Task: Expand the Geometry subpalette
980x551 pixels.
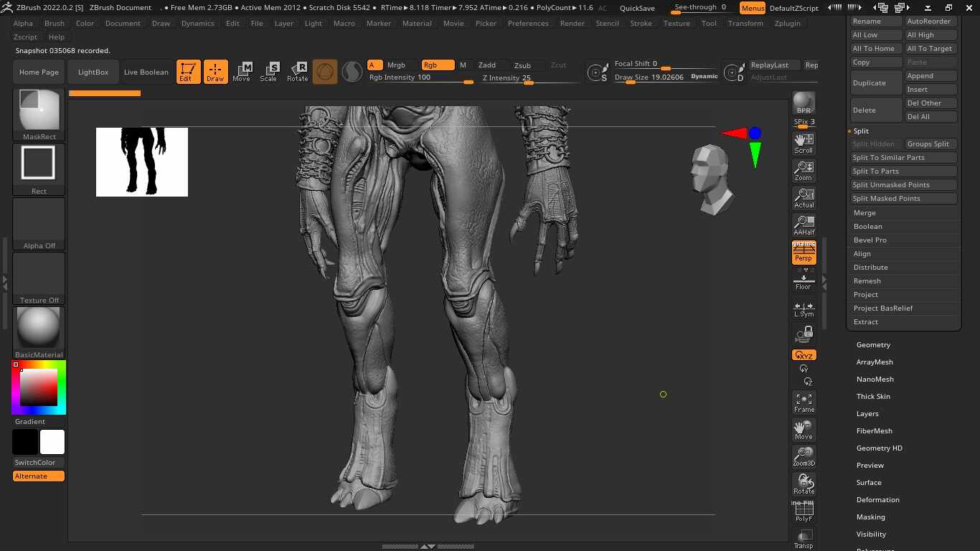Action: point(873,345)
